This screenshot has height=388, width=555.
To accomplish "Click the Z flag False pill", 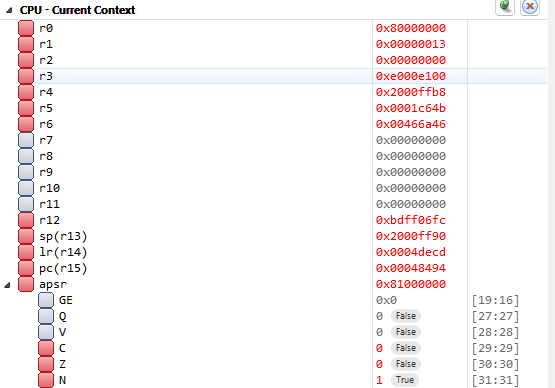I will point(406,364).
